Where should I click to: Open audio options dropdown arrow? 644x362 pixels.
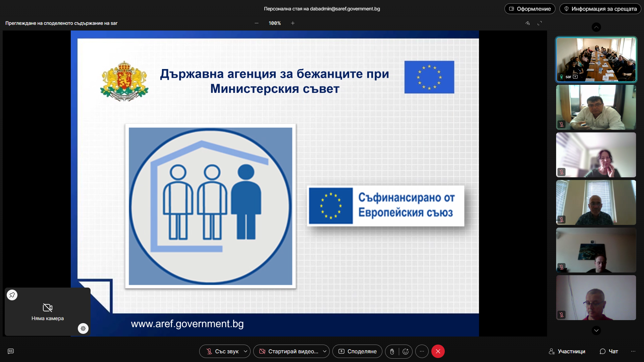tap(246, 351)
